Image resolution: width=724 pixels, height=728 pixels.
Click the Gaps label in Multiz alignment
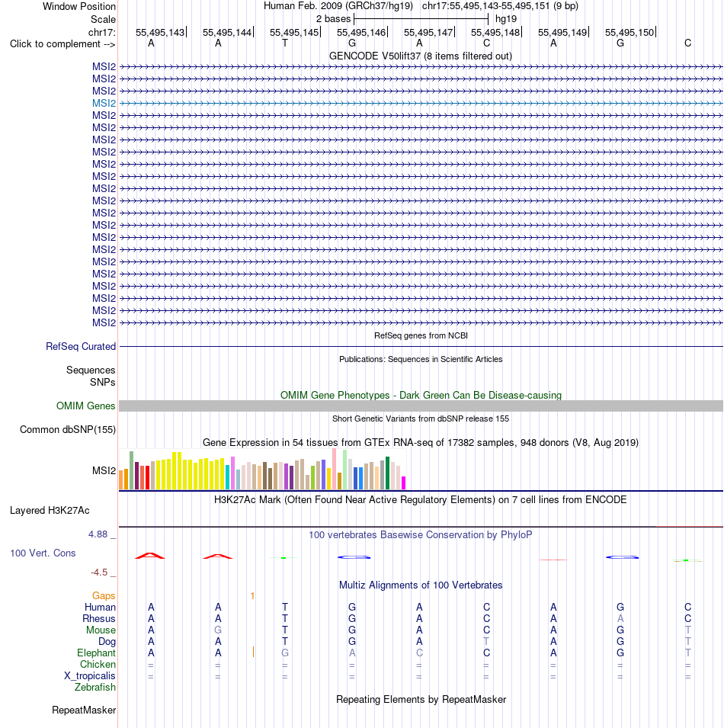[104, 595]
